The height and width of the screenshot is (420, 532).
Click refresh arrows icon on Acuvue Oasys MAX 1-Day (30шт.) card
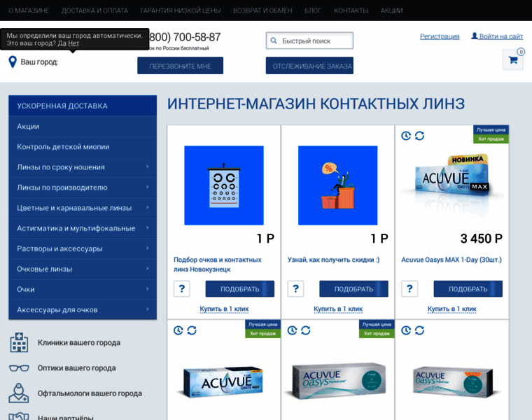419,136
